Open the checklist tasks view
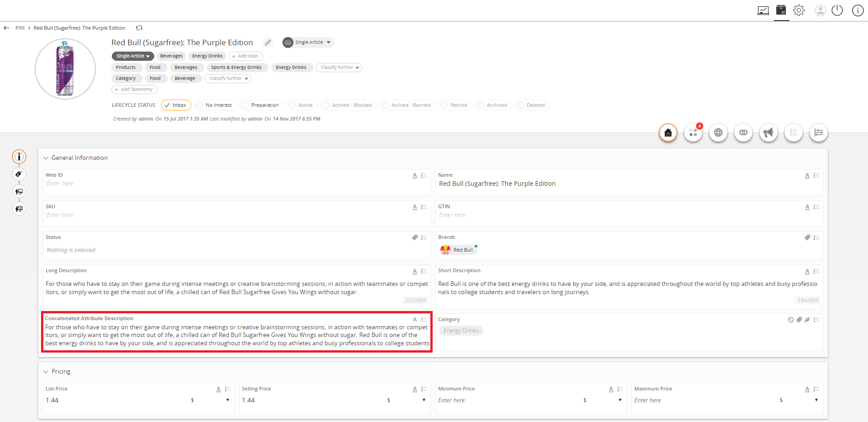This screenshot has width=868, height=422. pos(794,133)
